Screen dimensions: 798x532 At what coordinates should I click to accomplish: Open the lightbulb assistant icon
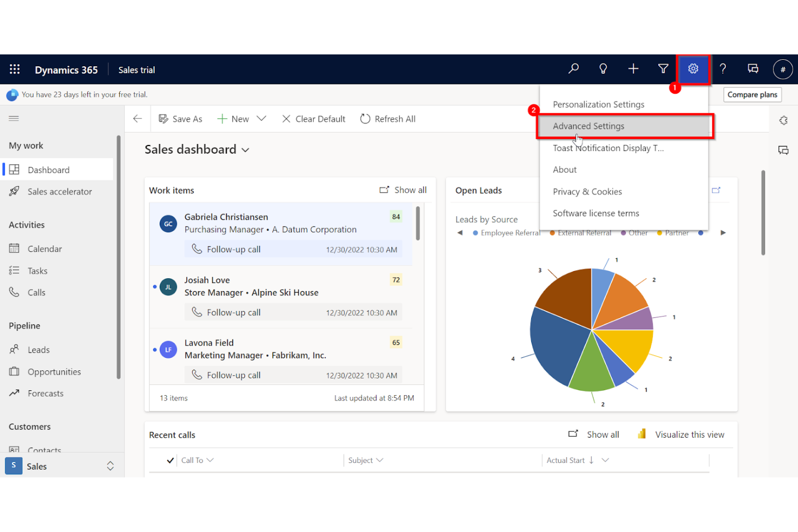click(x=603, y=69)
